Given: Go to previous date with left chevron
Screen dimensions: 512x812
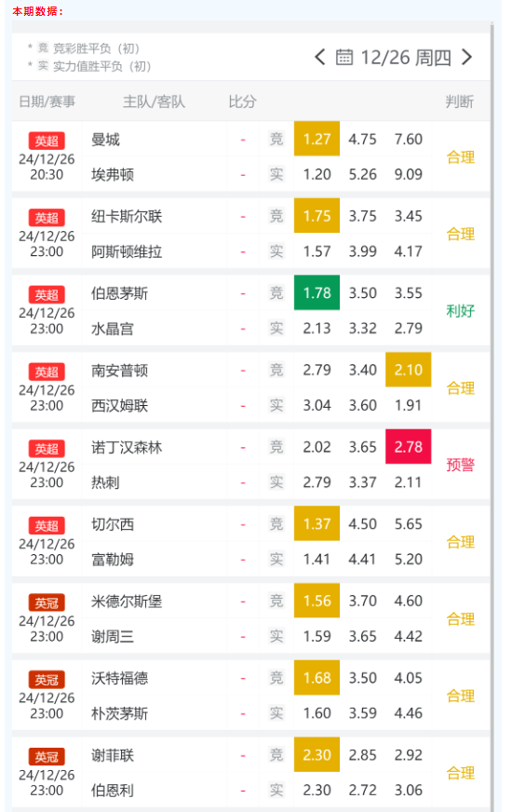Looking at the screenshot, I should click(320, 57).
